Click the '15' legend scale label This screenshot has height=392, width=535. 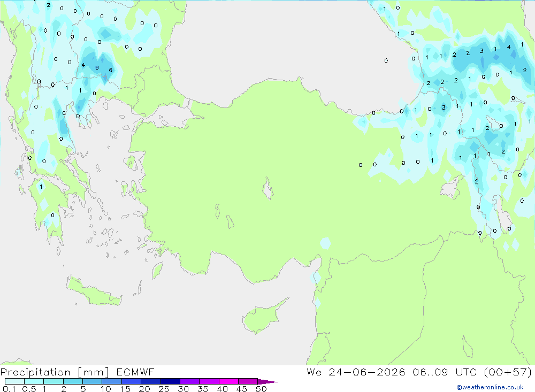pos(125,389)
